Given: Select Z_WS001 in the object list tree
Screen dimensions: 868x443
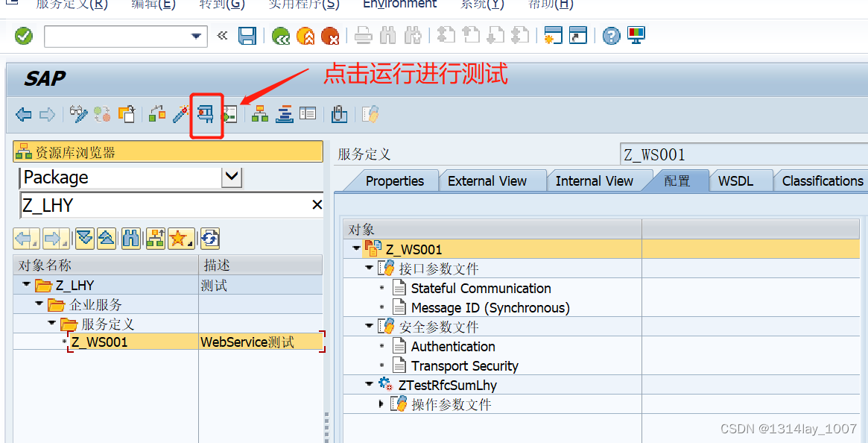Looking at the screenshot, I should 100,342.
